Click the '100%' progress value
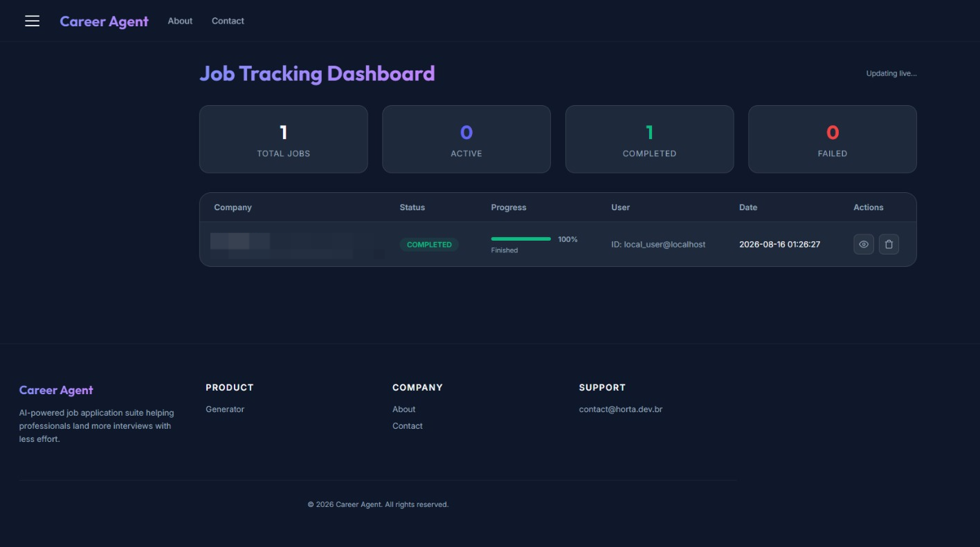The height and width of the screenshot is (547, 980). tap(568, 239)
